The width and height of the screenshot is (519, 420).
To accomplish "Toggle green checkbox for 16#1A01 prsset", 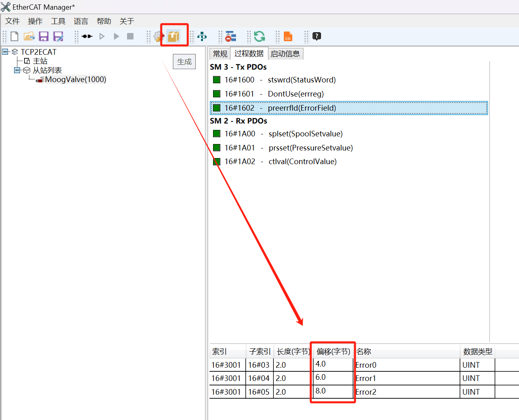I will click(x=217, y=148).
